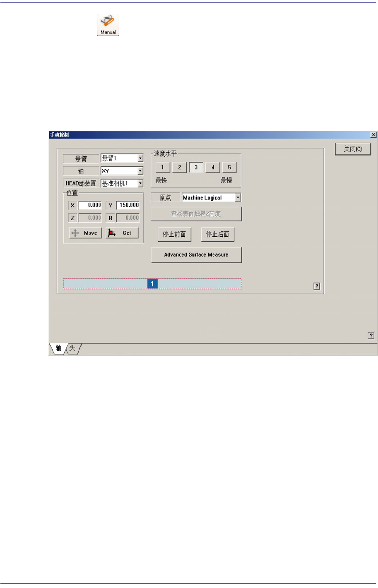Click the 停止前面 button
This screenshot has width=378, height=588.
coord(174,234)
